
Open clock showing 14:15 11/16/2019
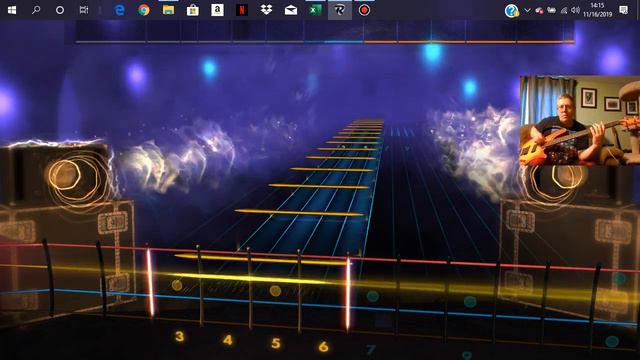point(597,10)
